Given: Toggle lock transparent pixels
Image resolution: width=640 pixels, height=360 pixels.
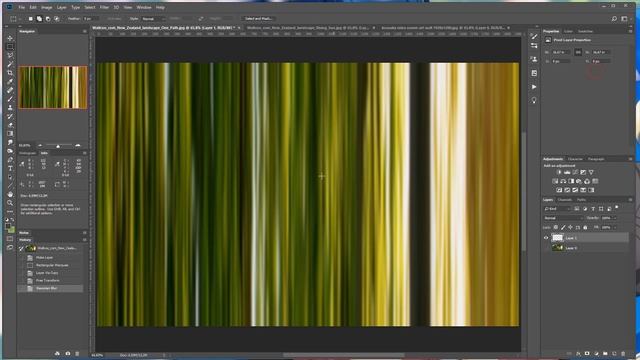Looking at the screenshot, I should tap(556, 227).
